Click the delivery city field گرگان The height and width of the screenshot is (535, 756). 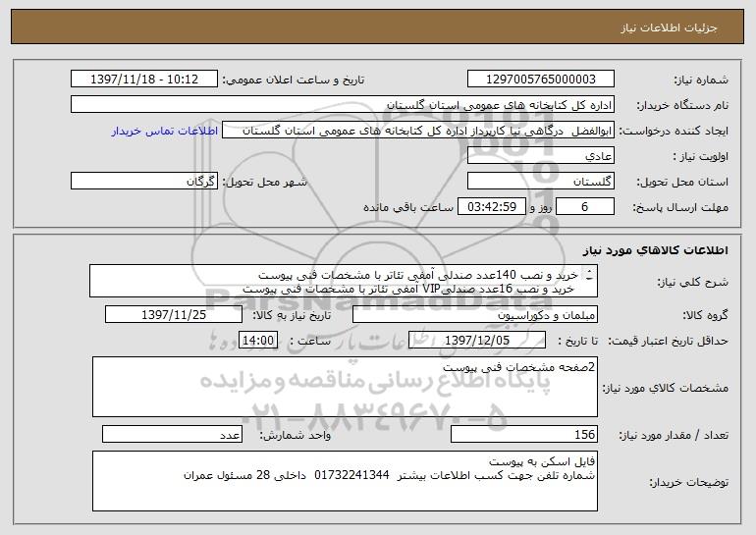[144, 182]
